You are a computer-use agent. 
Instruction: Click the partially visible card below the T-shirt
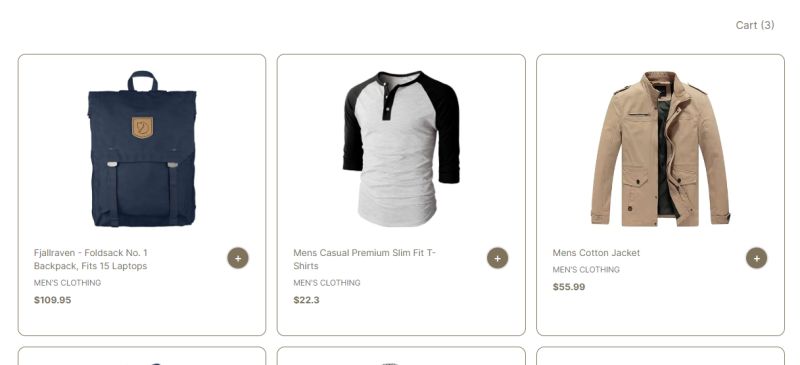[401, 356]
